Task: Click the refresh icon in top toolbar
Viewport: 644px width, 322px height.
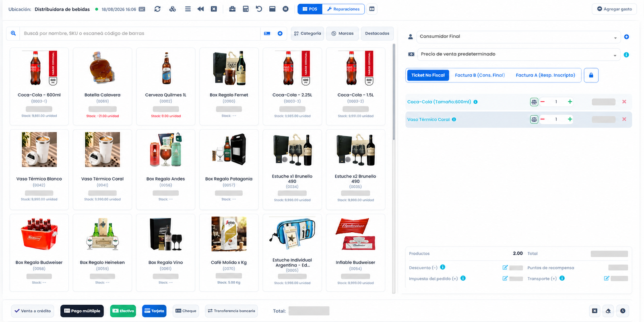Action: 157,9
